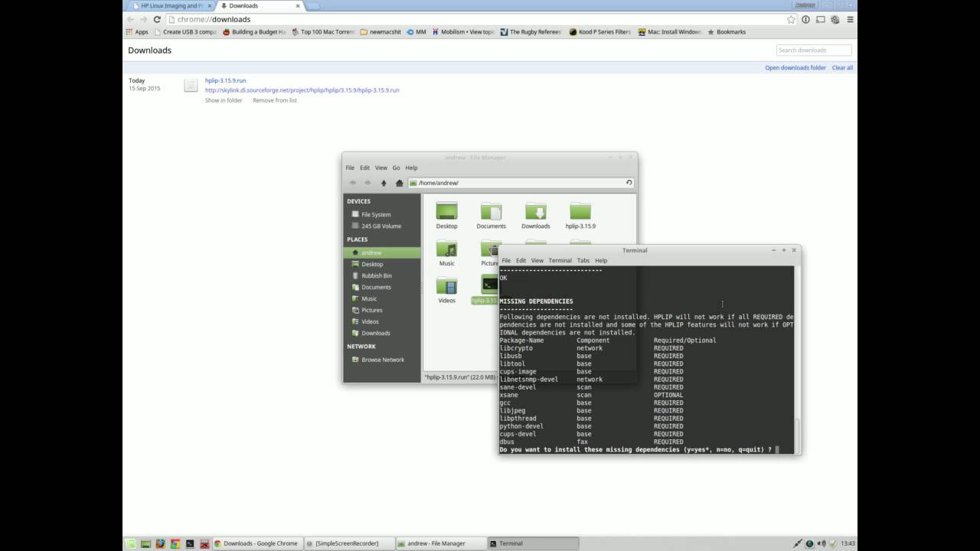
Task: Click the volume icon in system tray
Action: pos(822,543)
